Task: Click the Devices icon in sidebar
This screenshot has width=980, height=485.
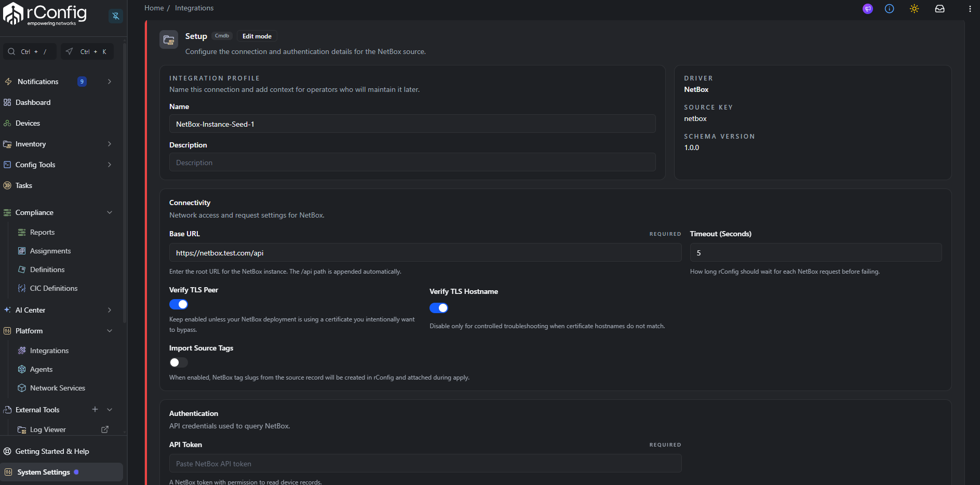Action: (x=7, y=123)
